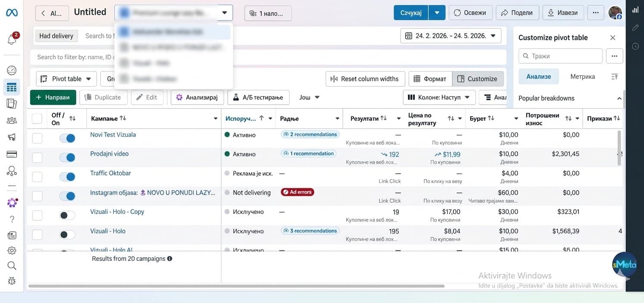This screenshot has height=303, width=644.
Task: Open Account overview gauge icon in sidebar
Action: coord(12,71)
